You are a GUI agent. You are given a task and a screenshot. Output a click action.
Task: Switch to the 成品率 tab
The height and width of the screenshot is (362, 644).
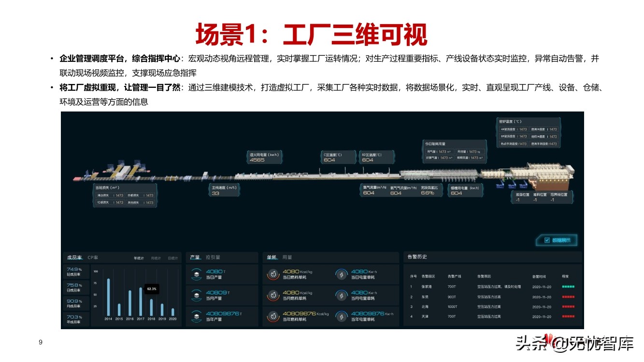tap(74, 258)
